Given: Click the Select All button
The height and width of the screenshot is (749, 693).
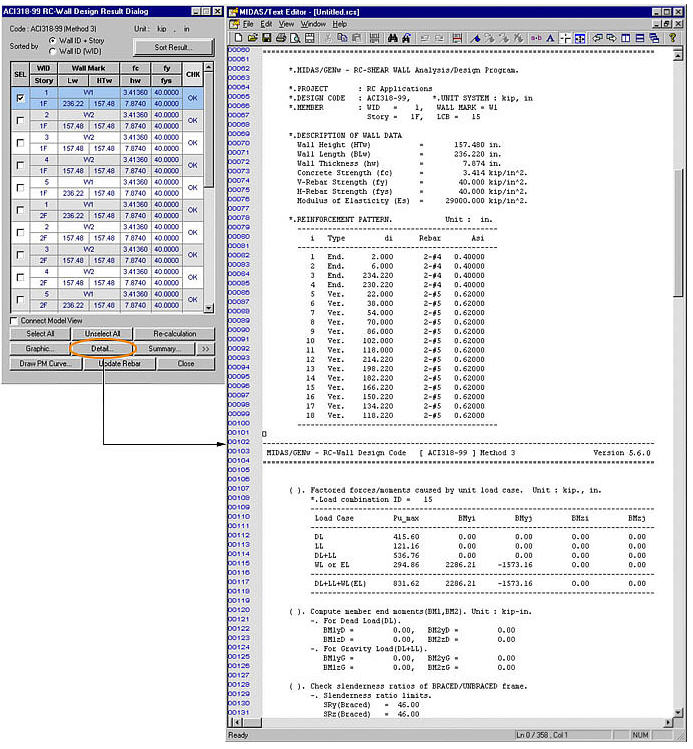Looking at the screenshot, I should click(40, 334).
